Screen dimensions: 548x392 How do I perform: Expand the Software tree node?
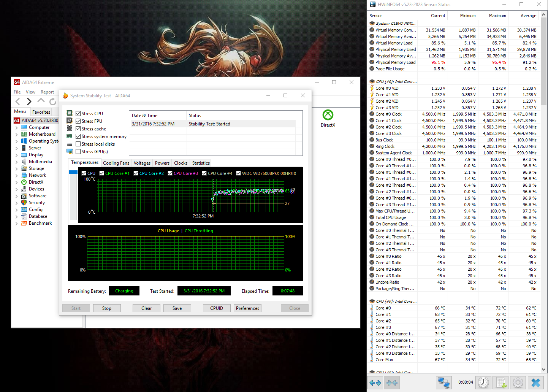17,196
